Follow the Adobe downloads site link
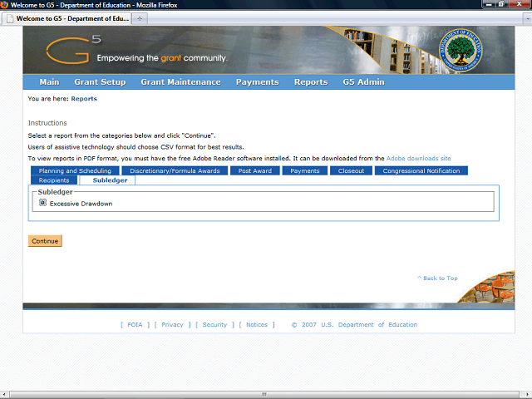Screen dimensions: 532x399 (419, 159)
